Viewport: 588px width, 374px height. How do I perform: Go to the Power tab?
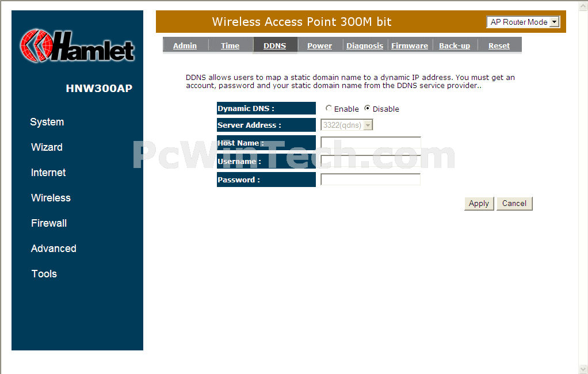(319, 46)
